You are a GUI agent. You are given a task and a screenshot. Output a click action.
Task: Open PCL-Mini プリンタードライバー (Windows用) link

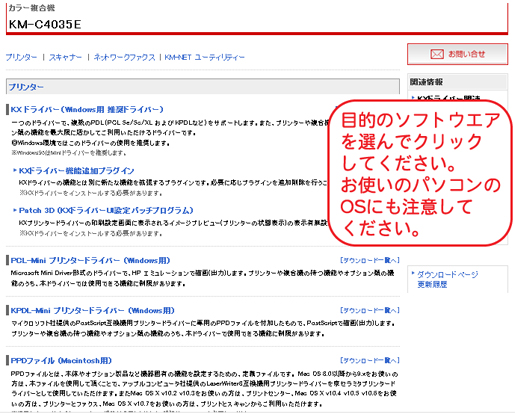pyautogui.click(x=90, y=260)
